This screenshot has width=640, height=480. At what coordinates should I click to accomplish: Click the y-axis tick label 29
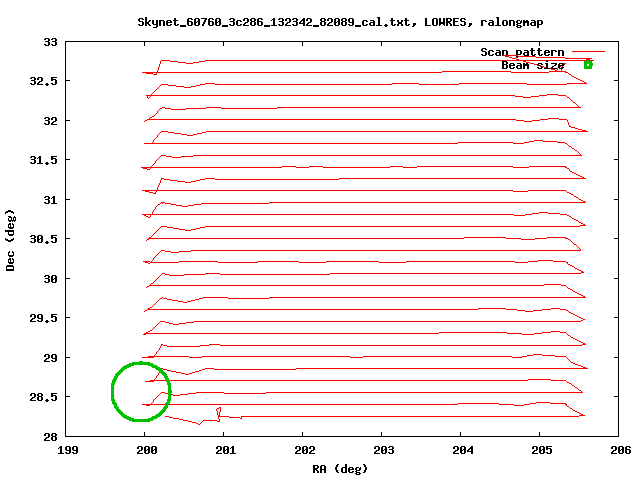(x=51, y=358)
